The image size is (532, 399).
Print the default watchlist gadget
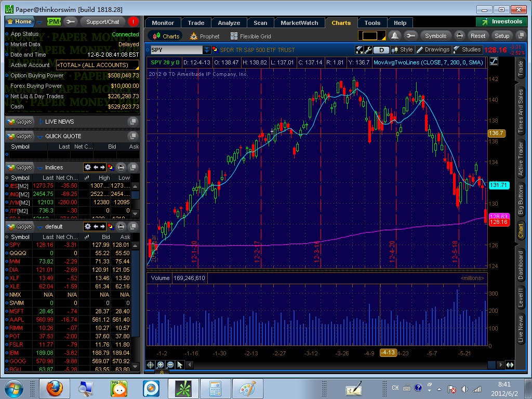(121, 227)
